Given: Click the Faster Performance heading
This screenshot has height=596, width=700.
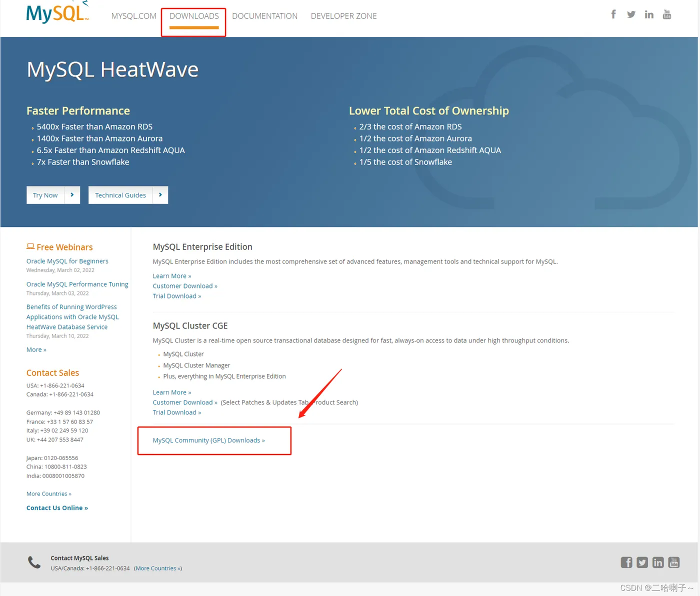Looking at the screenshot, I should [x=78, y=111].
